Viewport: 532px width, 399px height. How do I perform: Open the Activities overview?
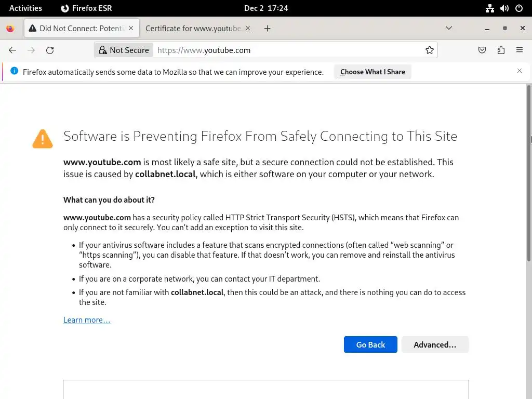click(x=25, y=8)
